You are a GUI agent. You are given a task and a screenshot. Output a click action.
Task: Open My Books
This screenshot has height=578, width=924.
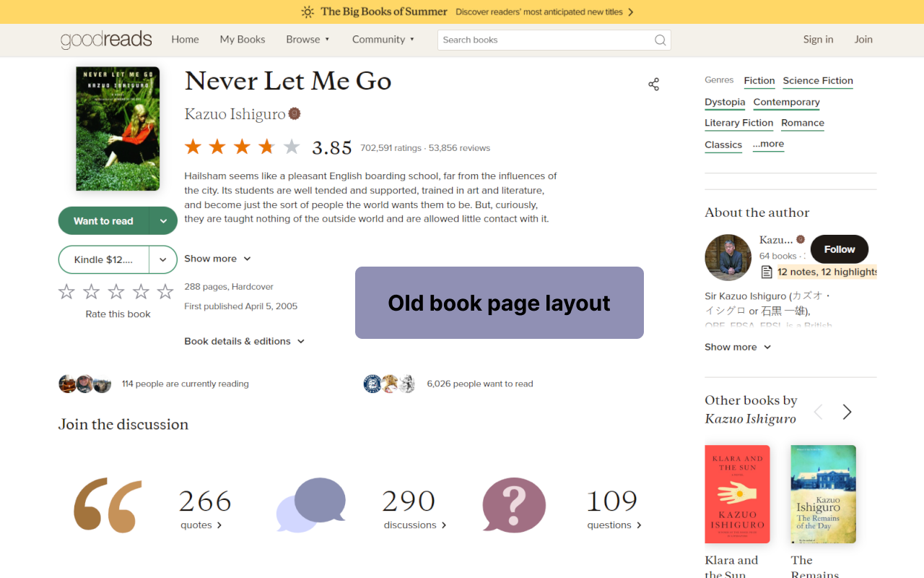coord(243,40)
